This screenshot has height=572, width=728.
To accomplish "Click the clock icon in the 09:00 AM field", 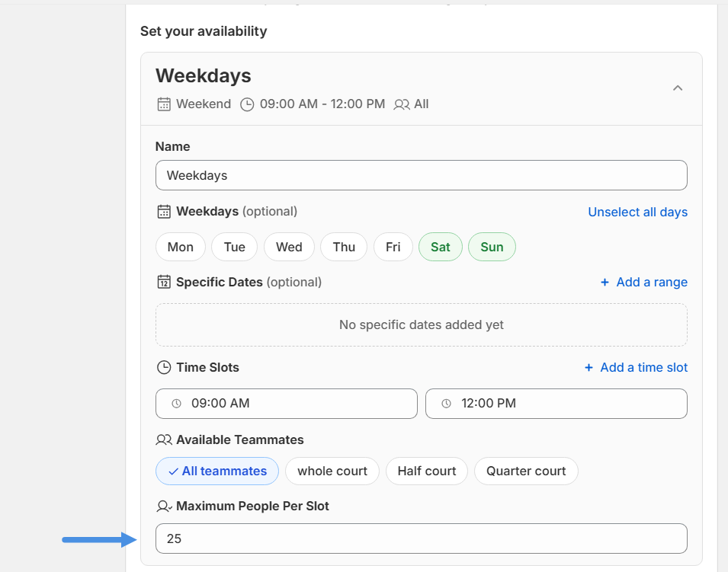I will point(176,404).
